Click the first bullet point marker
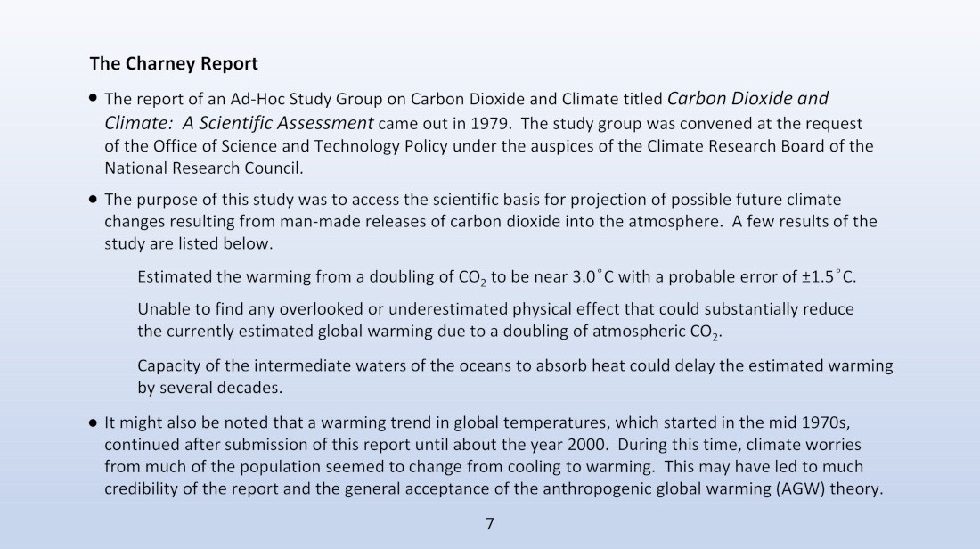The image size is (980, 549). 94,97
